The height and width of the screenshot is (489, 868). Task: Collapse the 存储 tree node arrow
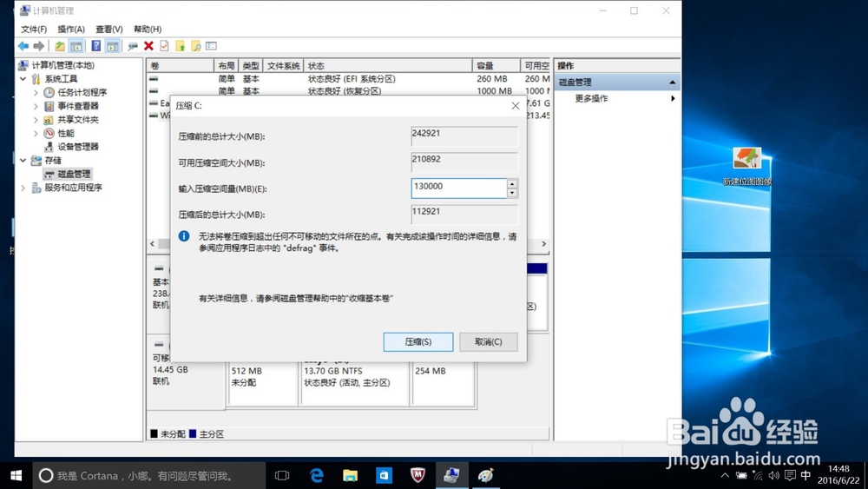[x=23, y=161]
